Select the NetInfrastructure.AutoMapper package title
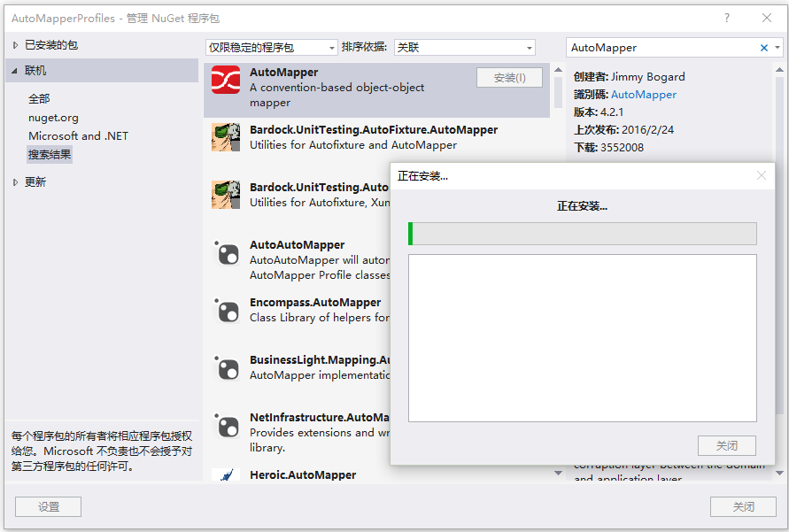Image resolution: width=789 pixels, height=532 pixels. [320, 417]
